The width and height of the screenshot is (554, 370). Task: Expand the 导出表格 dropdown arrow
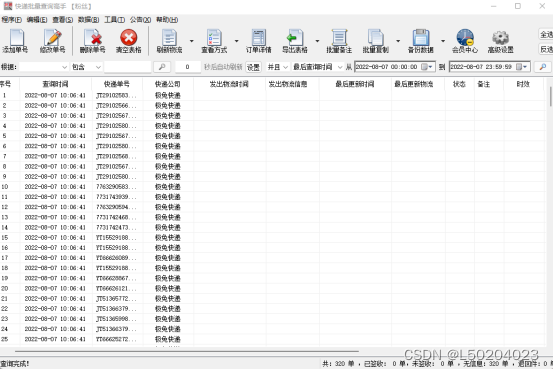[317, 41]
